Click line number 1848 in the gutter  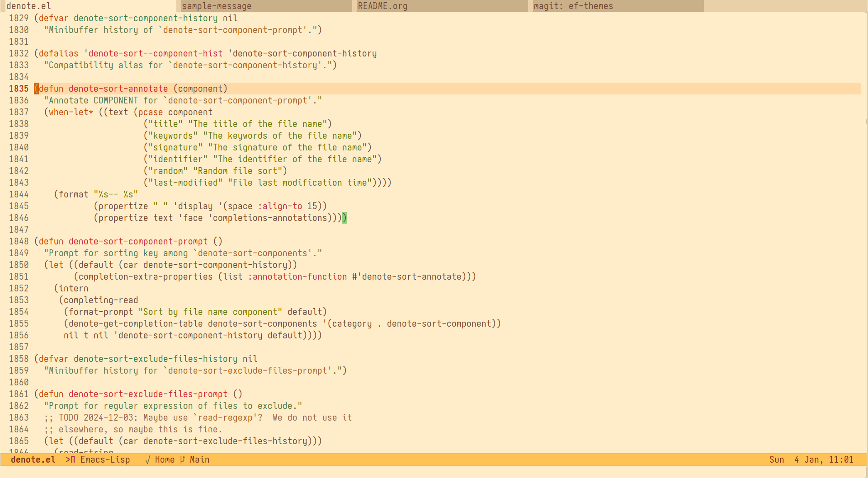pyautogui.click(x=19, y=241)
